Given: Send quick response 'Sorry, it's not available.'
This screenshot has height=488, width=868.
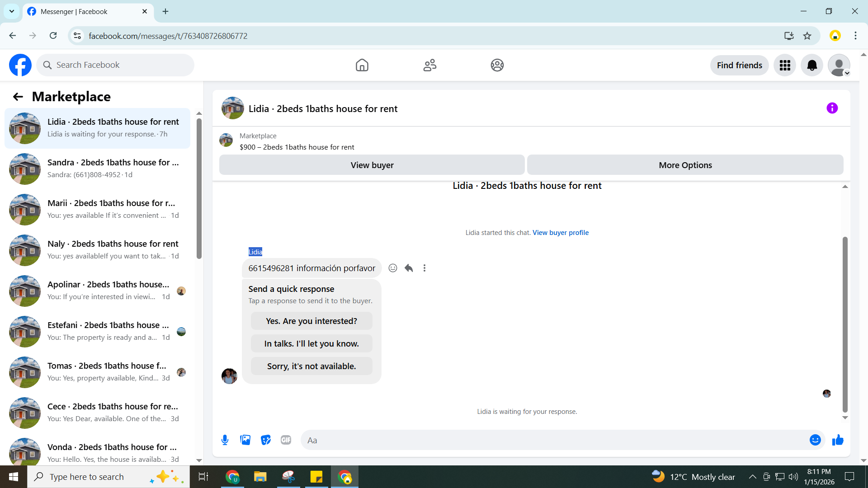Looking at the screenshot, I should tap(311, 366).
